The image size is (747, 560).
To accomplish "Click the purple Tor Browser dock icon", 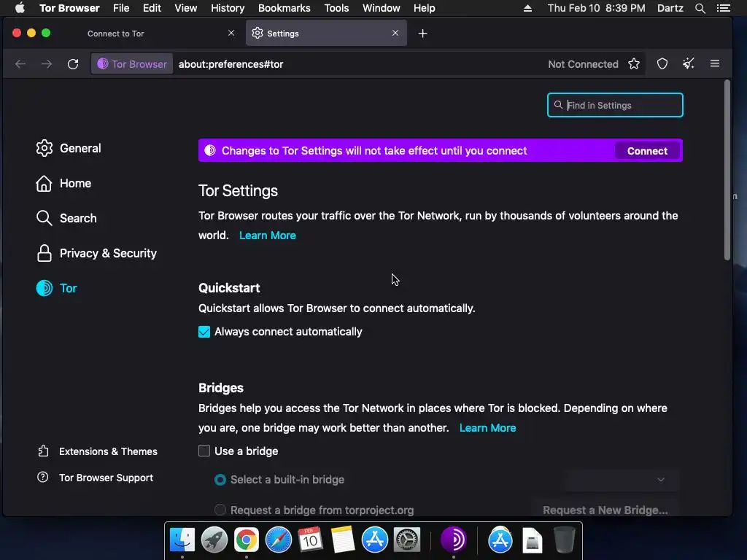I will coord(453,540).
